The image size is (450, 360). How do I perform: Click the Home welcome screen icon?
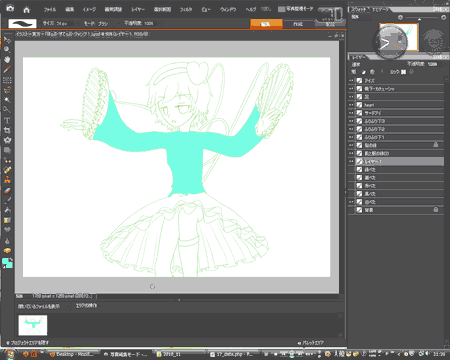pos(27,9)
